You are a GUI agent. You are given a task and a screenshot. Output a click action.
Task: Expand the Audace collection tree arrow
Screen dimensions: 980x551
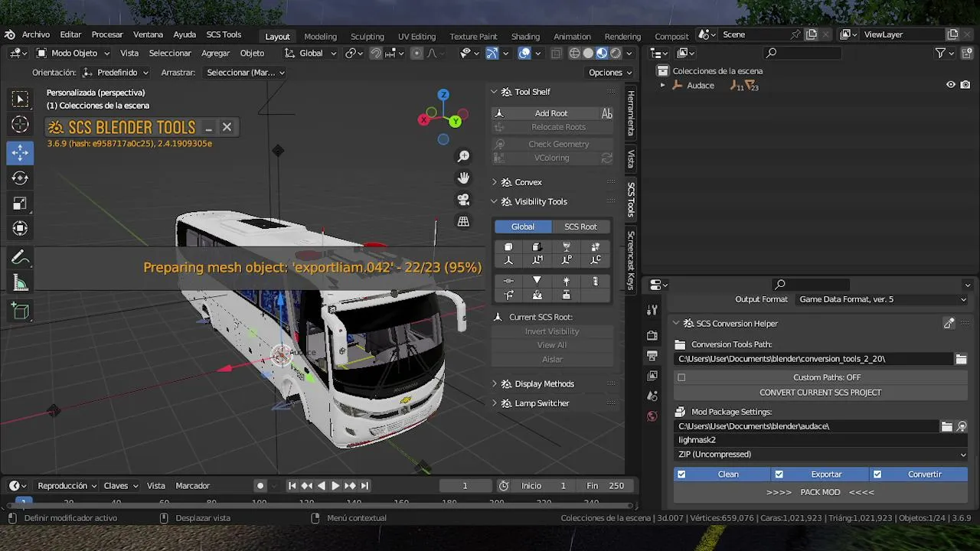pos(663,86)
